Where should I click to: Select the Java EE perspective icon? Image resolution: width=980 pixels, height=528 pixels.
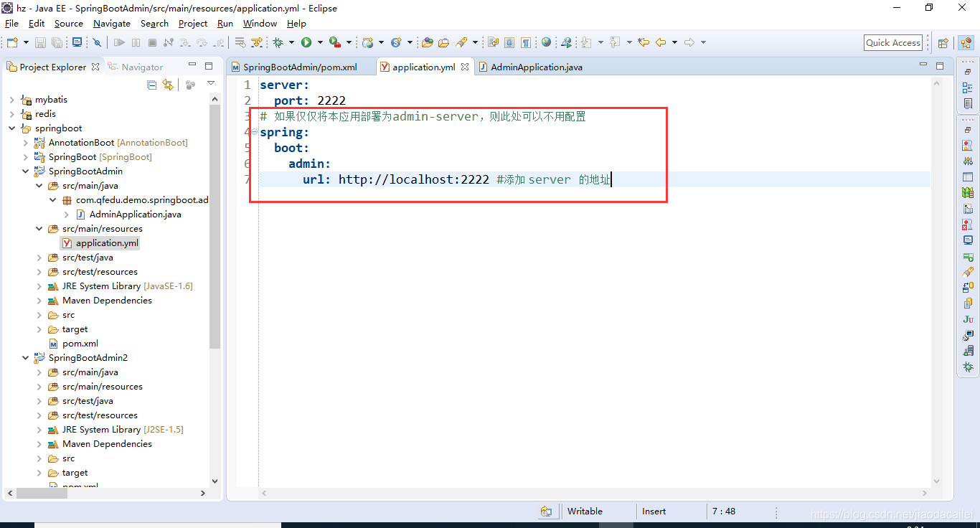[x=966, y=43]
